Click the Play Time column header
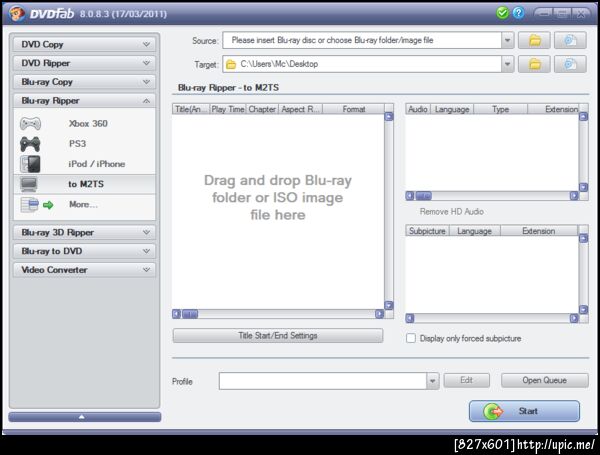 (228, 109)
